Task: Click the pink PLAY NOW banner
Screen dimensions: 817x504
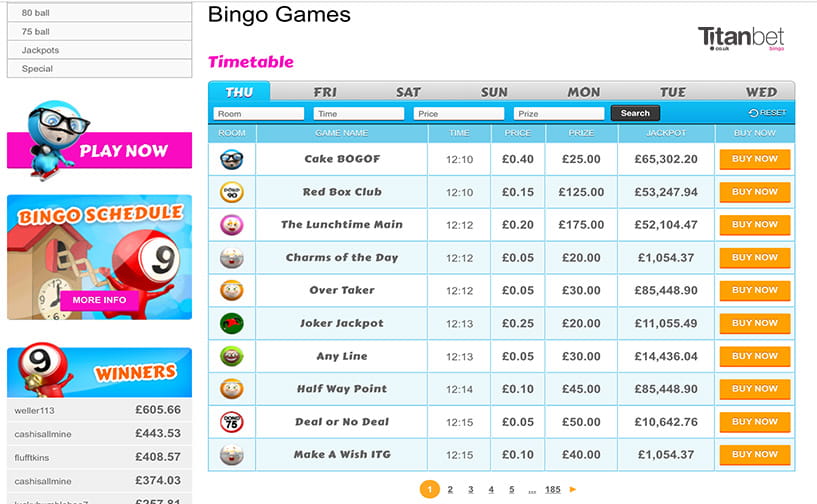Action: (100, 150)
